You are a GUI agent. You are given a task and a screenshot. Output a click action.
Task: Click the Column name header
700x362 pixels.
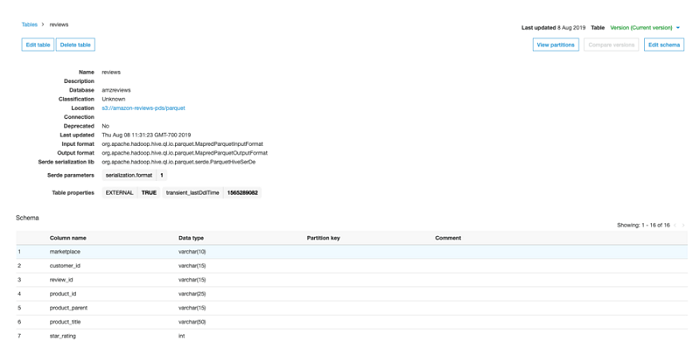coord(68,238)
